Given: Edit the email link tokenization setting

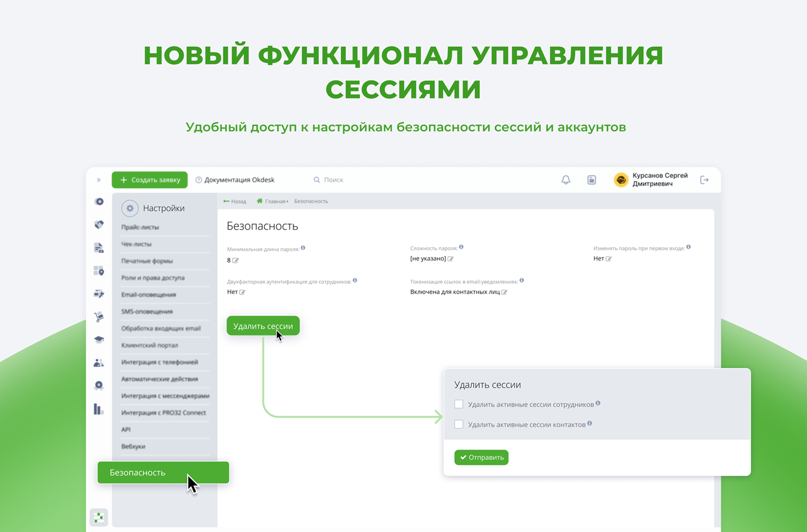Looking at the screenshot, I should (505, 292).
